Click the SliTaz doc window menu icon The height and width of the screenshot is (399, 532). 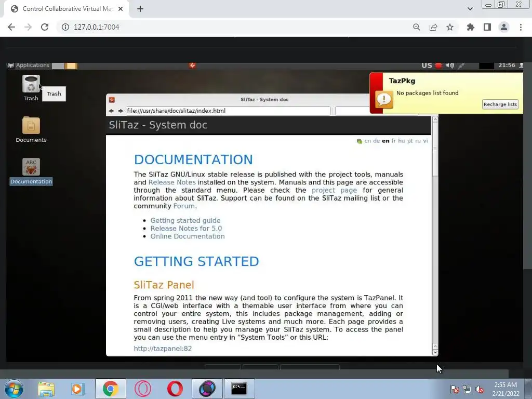pyautogui.click(x=112, y=100)
